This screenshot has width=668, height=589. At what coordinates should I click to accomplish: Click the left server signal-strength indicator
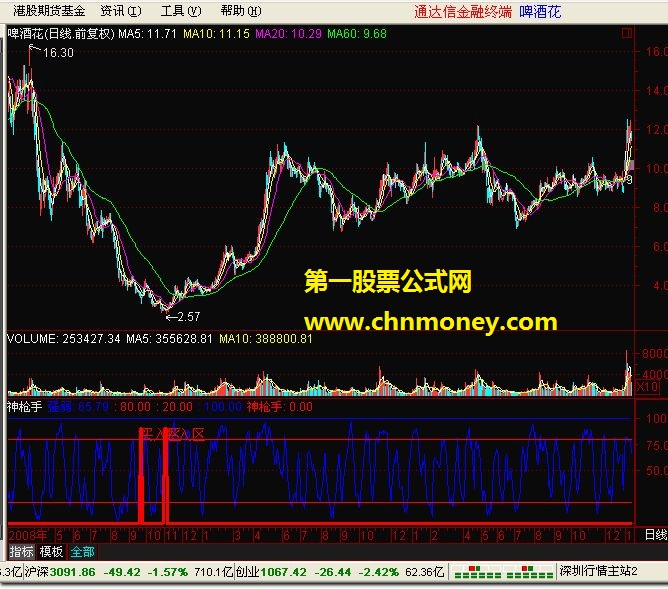coord(478,572)
